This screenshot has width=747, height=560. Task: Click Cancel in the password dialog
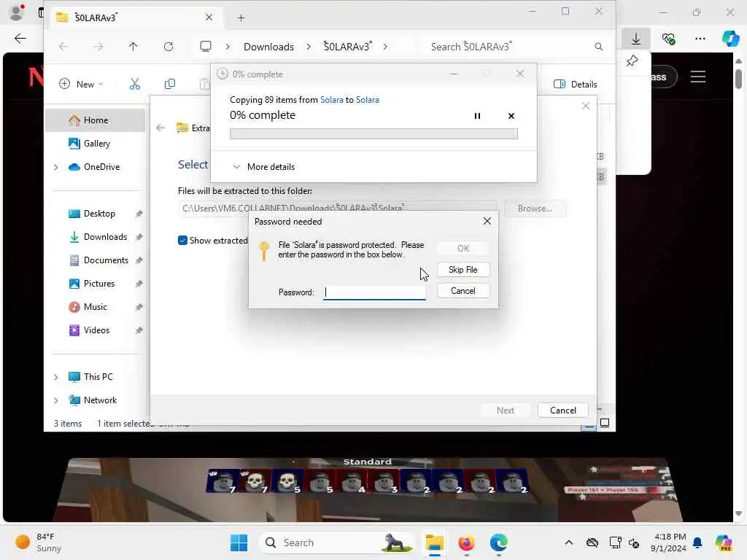(x=463, y=290)
